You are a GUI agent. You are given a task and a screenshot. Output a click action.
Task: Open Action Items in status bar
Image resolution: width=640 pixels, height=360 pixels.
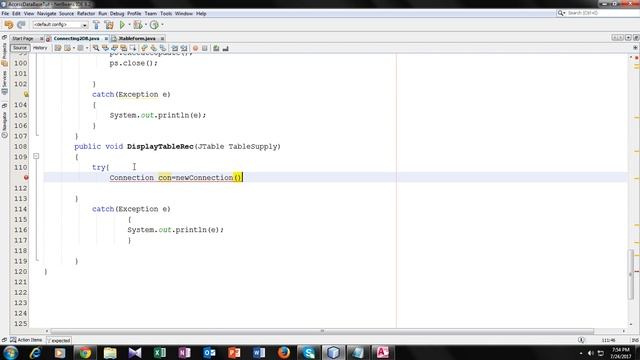[x=27, y=340]
